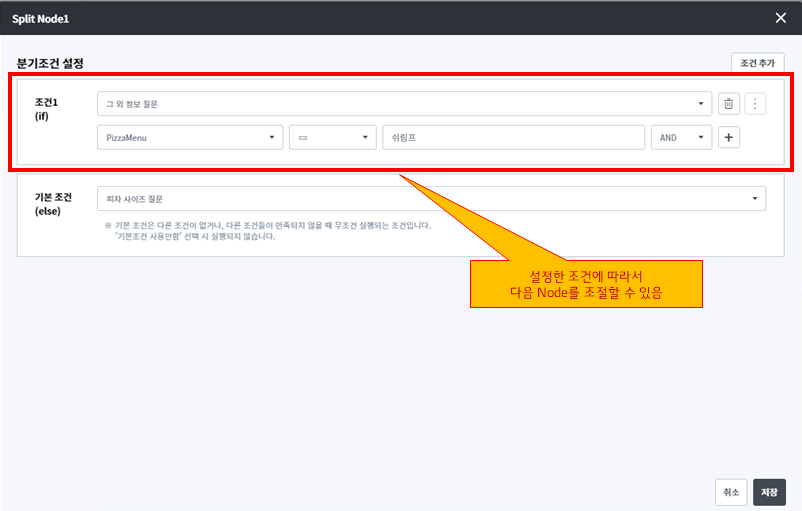Click the note line starting with ※
The width and height of the screenshot is (802, 511).
pyautogui.click(x=270, y=226)
